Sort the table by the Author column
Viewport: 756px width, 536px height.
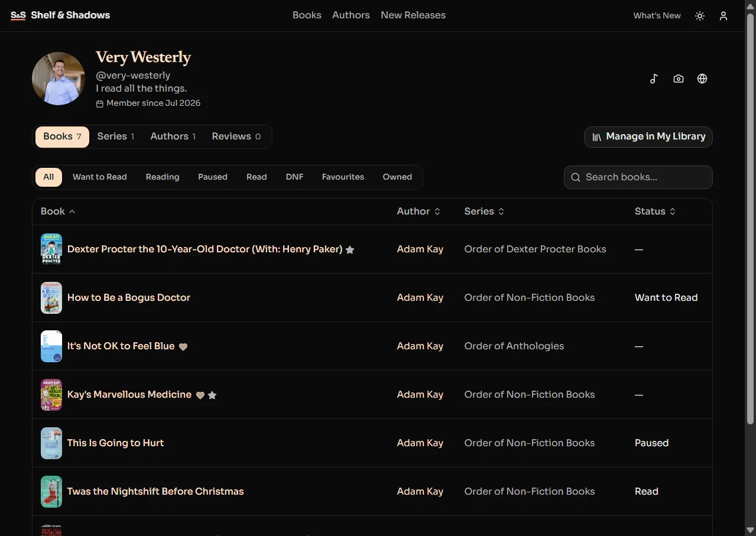click(418, 212)
